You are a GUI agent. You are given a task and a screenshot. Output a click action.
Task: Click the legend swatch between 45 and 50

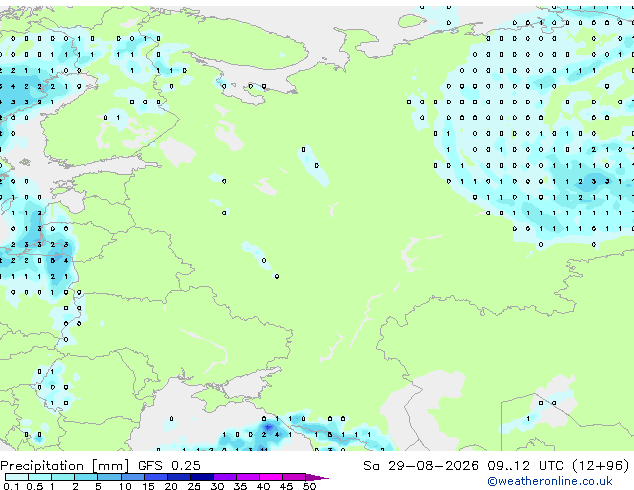coord(294,477)
